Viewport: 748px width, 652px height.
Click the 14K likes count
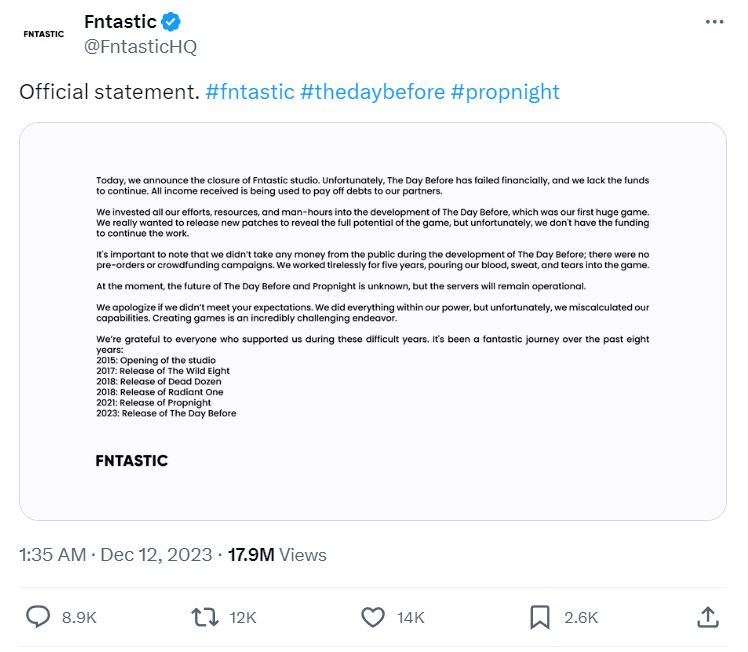pos(411,618)
